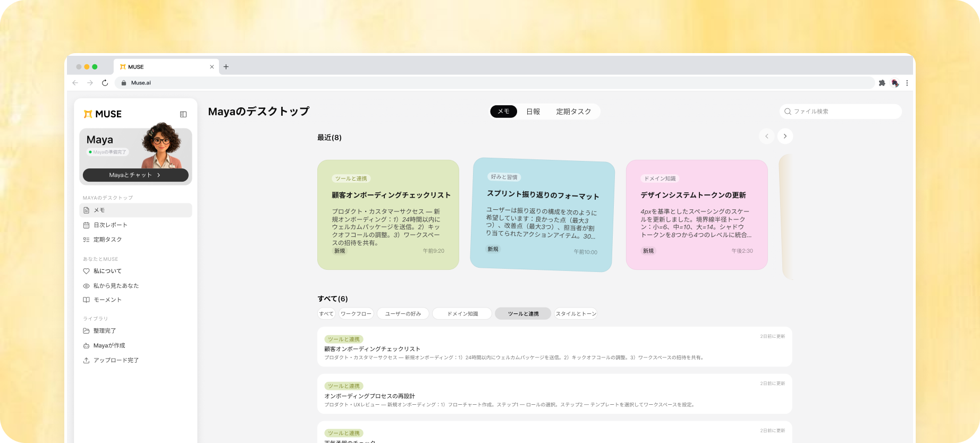
Task: Filter list by the ユーザーの好み chip
Action: pyautogui.click(x=403, y=314)
